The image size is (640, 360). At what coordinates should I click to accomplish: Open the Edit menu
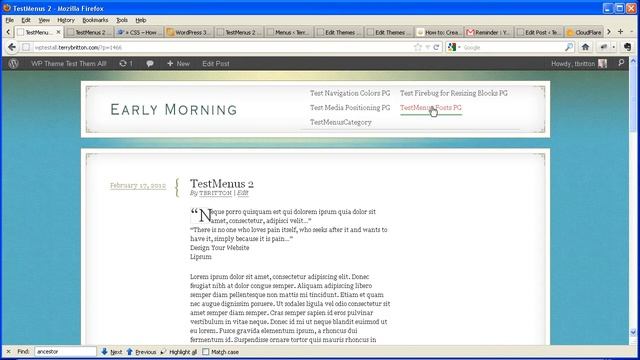[x=26, y=20]
